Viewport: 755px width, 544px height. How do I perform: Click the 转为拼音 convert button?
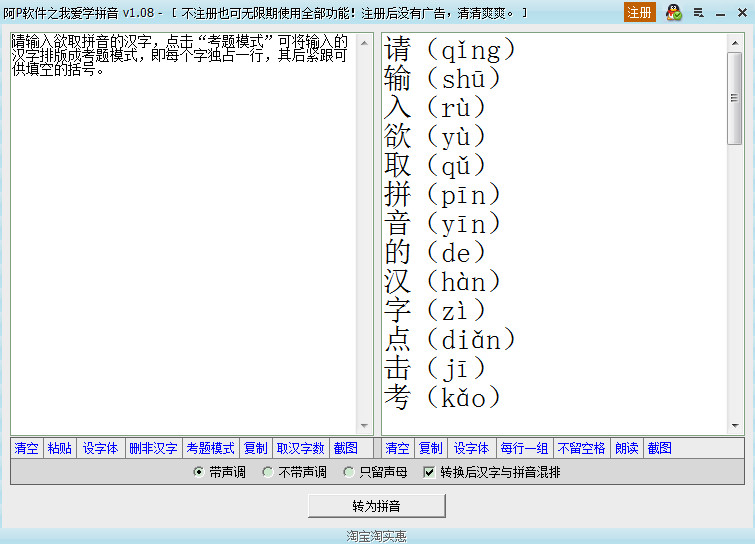click(x=377, y=506)
